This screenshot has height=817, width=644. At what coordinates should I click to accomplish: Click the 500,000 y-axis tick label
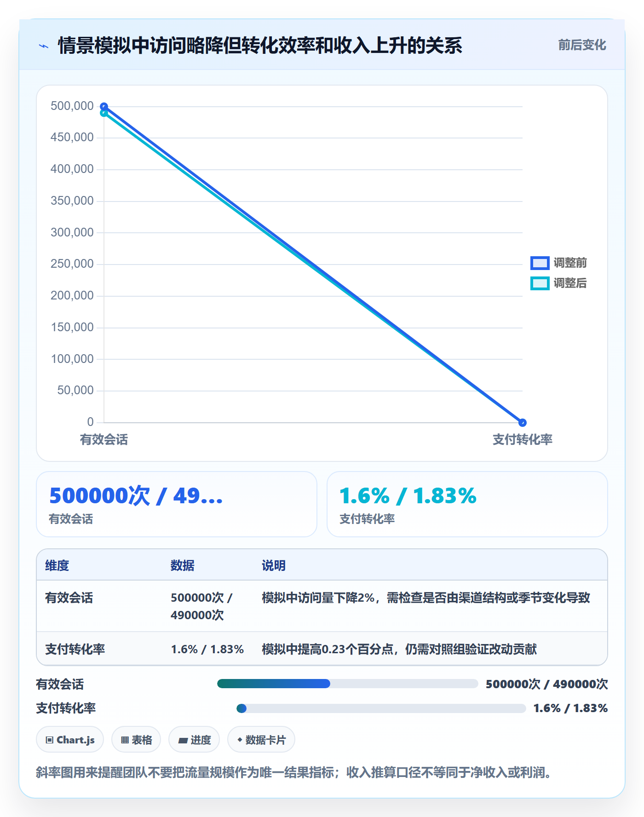point(72,106)
